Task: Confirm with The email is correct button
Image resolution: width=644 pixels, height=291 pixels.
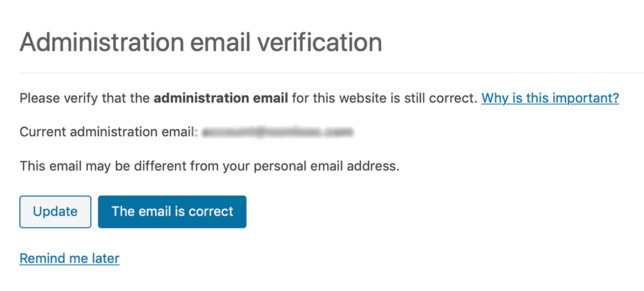Action: pos(172,212)
